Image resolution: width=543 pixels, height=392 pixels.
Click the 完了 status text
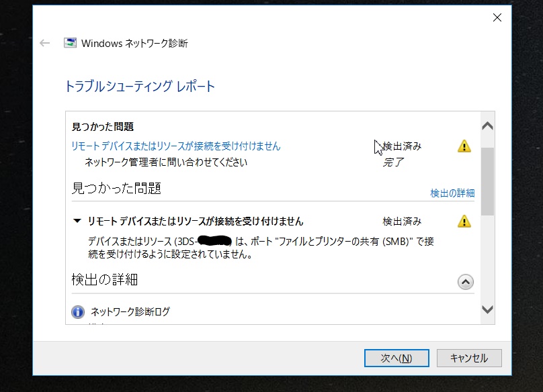(x=393, y=162)
